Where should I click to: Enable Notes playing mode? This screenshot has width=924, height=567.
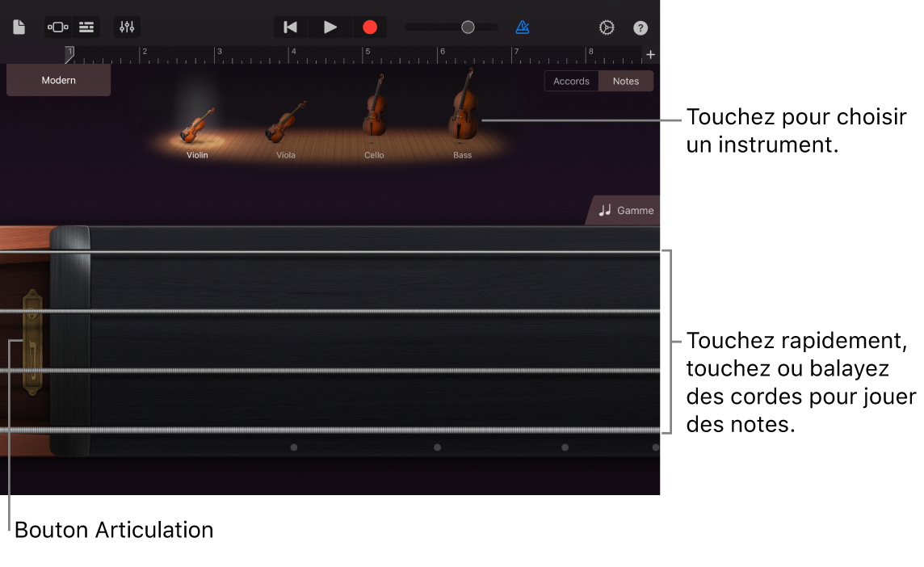[625, 81]
